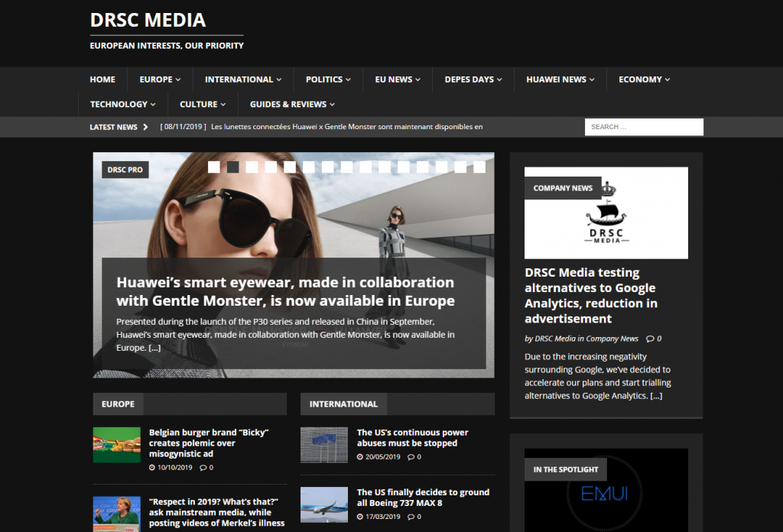Open the Merkel article thumbnail
The image size is (783, 532).
(x=117, y=514)
